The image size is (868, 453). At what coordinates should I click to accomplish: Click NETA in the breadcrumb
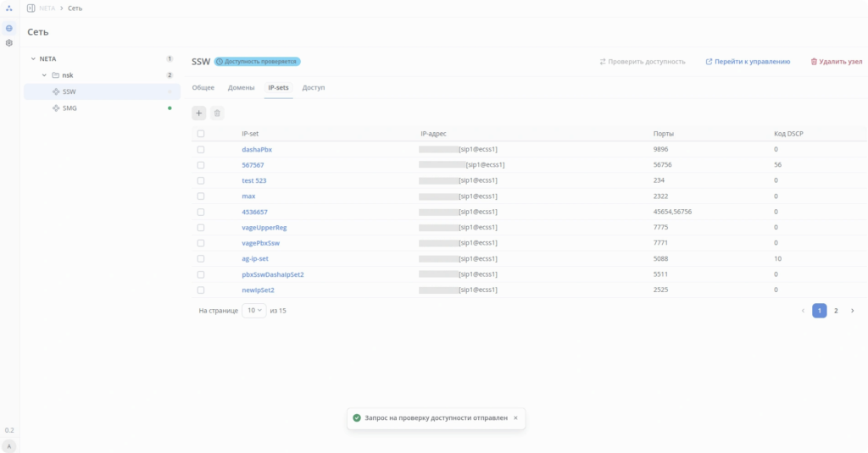[x=47, y=8]
